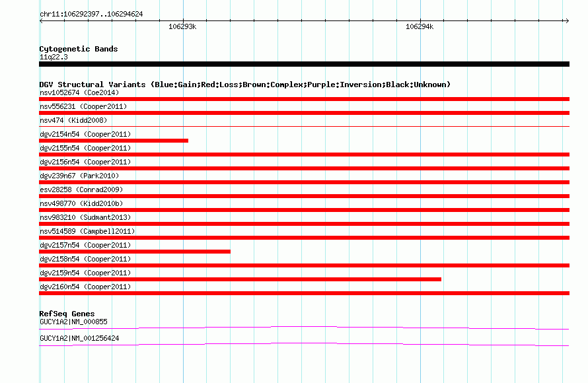Screen dimensions: 588x383
Task: Click the red bar under nsv514589 (Campbell2011)
Action: (304, 238)
